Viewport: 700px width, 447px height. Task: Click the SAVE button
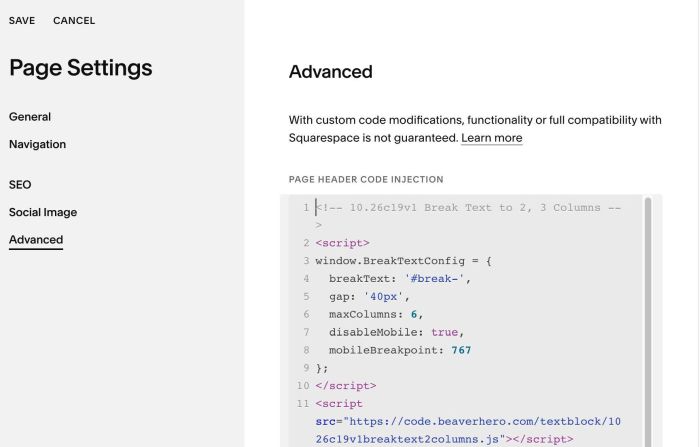click(22, 21)
